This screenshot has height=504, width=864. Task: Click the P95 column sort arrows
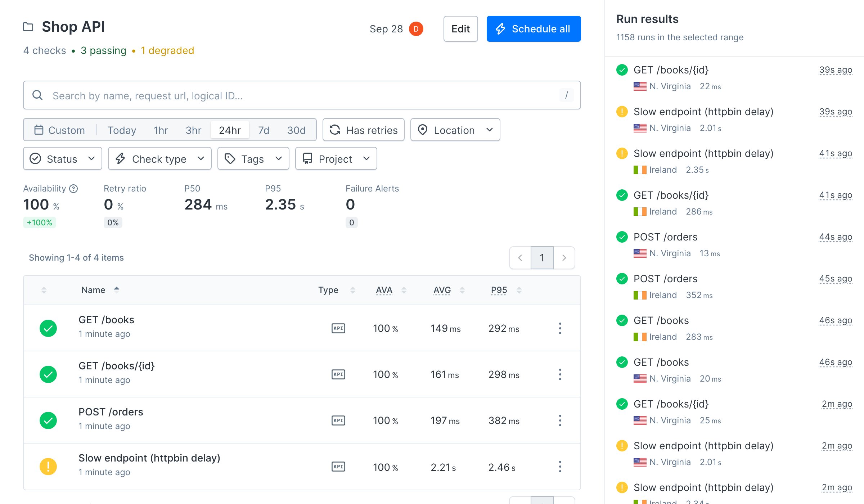pyautogui.click(x=519, y=290)
